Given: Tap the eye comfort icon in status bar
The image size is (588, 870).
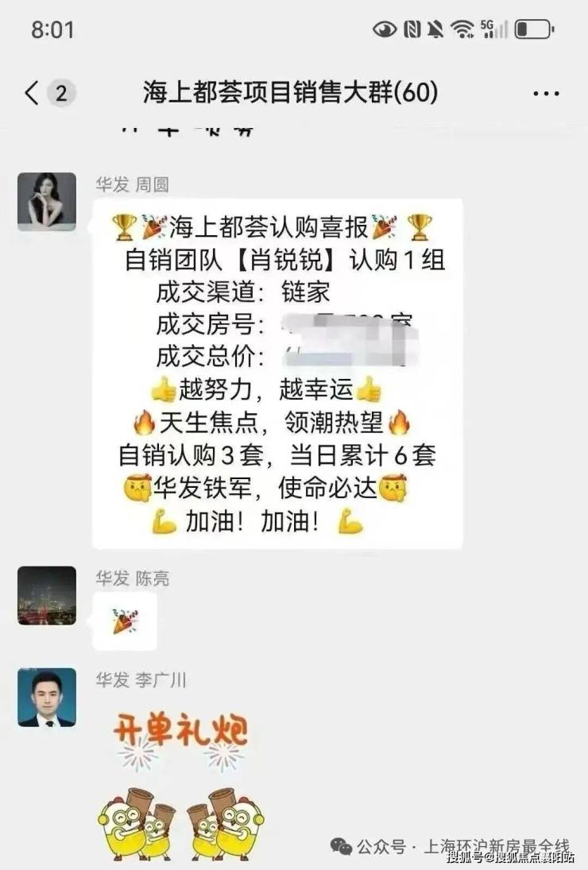Looking at the screenshot, I should click(x=385, y=29).
